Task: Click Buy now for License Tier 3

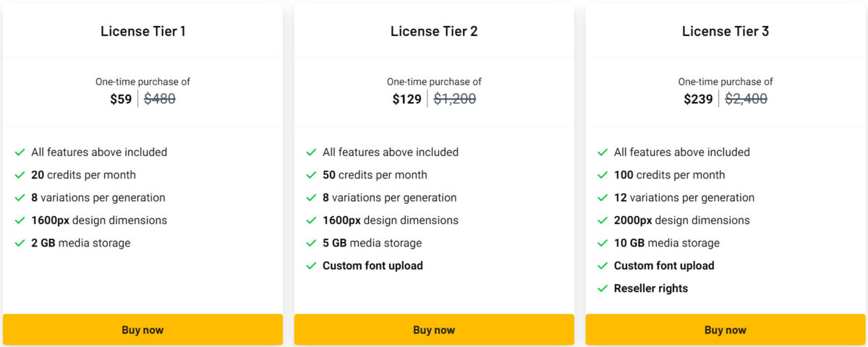Action: coord(726,330)
